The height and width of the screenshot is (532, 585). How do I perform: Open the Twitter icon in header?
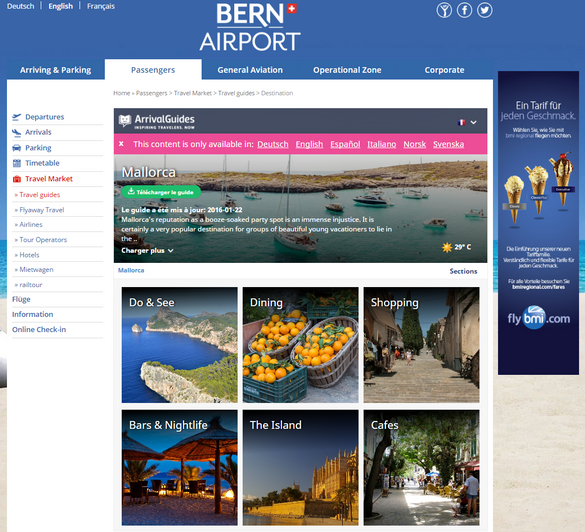point(485,10)
